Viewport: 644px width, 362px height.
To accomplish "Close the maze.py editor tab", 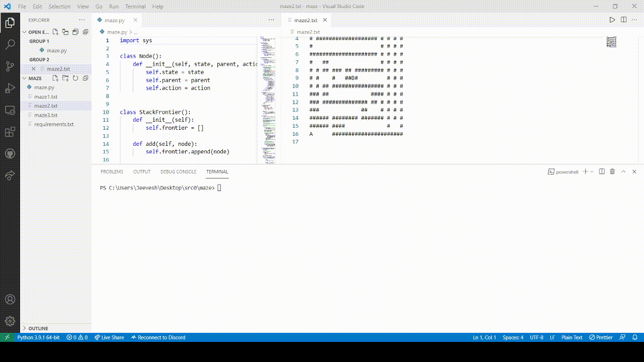I will (135, 20).
